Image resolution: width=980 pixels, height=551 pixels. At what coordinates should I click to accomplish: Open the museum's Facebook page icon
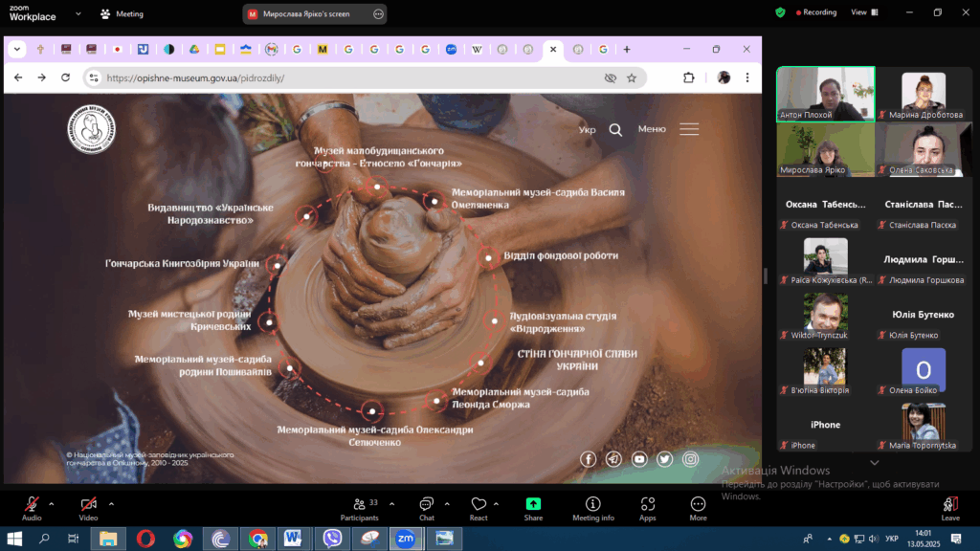588,459
